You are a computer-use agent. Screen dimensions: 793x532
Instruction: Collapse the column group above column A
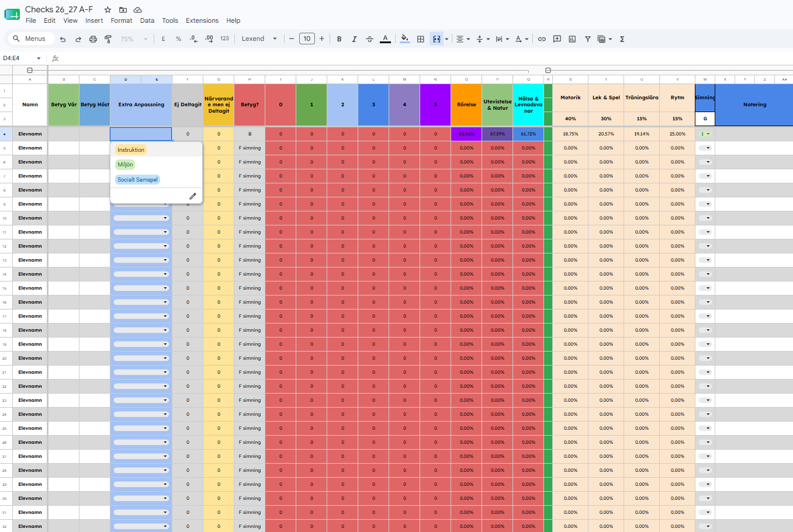[30, 70]
